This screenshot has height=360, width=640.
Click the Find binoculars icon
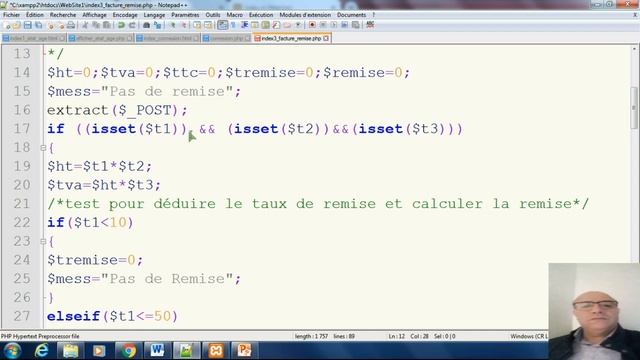point(146,25)
